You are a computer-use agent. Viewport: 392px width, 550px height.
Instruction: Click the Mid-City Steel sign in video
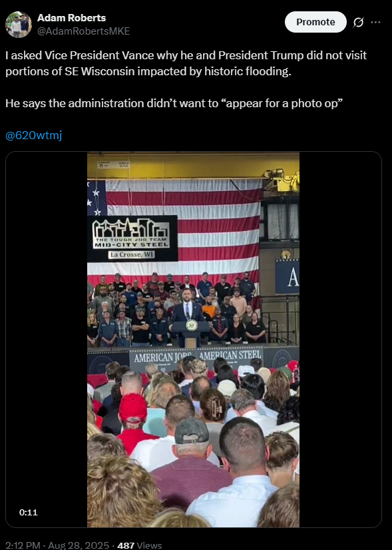tap(132, 238)
